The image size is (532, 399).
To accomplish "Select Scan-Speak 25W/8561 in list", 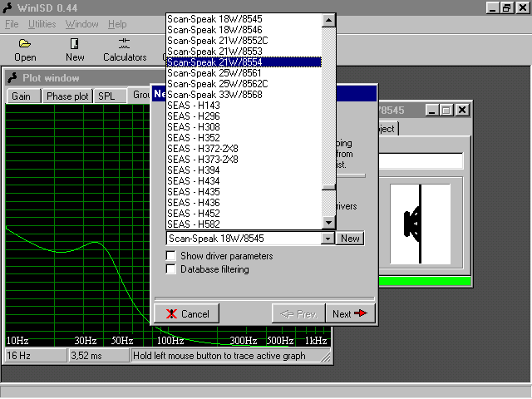I will tap(244, 73).
